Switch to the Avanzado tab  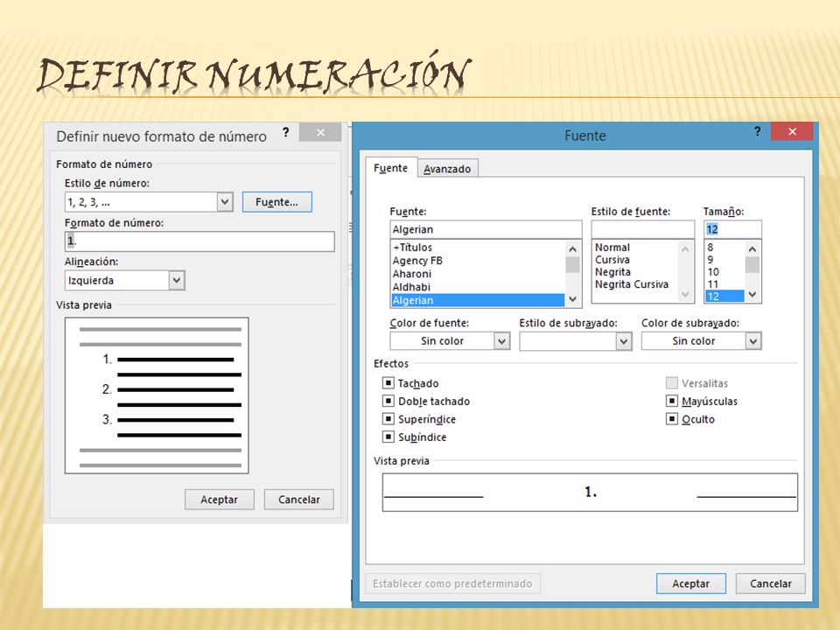point(447,169)
